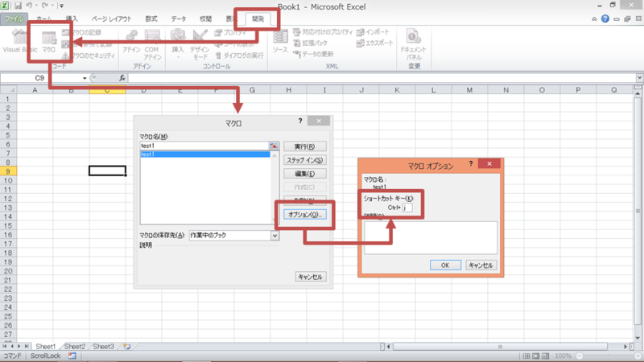The image size is (644, 362).
Task: Toggle デザイン モード design mode
Action: (x=200, y=44)
